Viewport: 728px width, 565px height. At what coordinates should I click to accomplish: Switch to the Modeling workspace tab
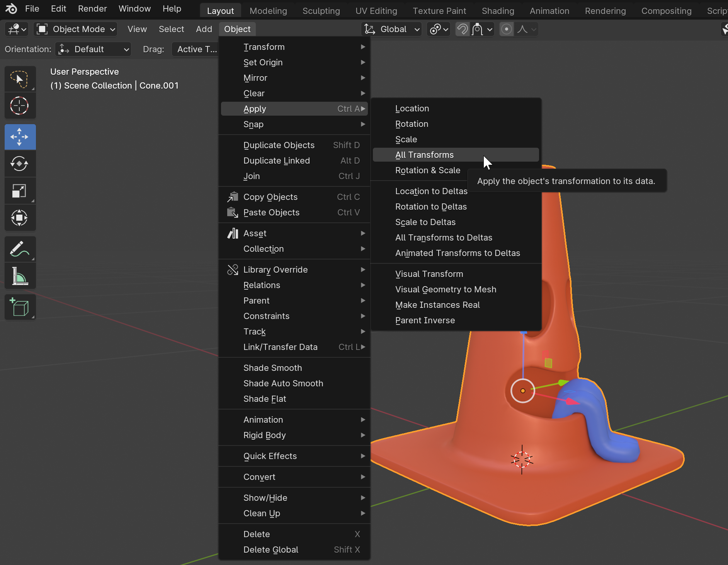click(268, 11)
